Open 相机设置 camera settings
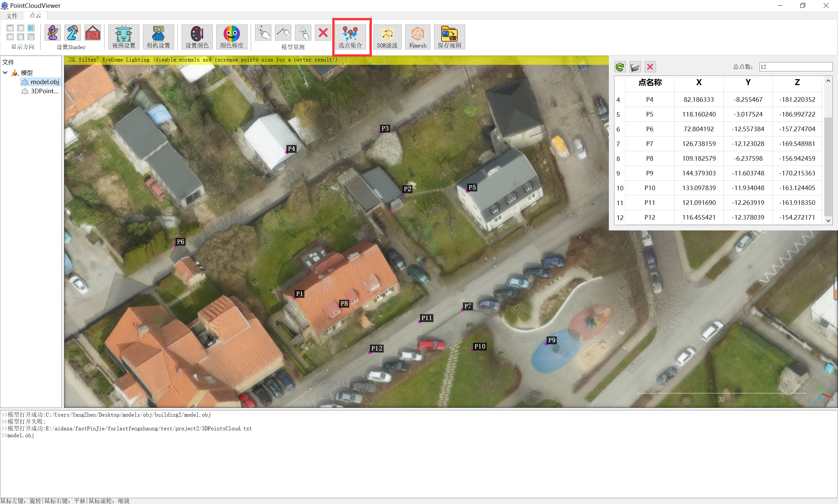This screenshot has width=838, height=504. 159,37
